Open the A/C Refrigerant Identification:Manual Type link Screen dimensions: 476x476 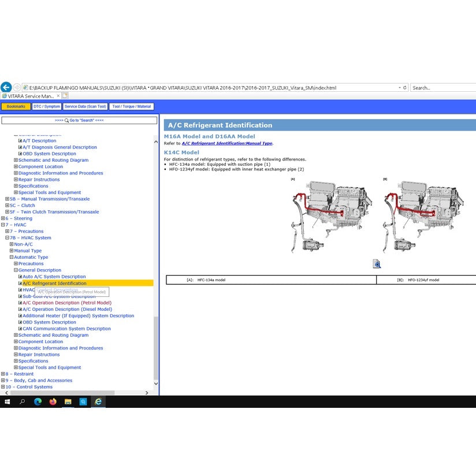click(x=226, y=143)
